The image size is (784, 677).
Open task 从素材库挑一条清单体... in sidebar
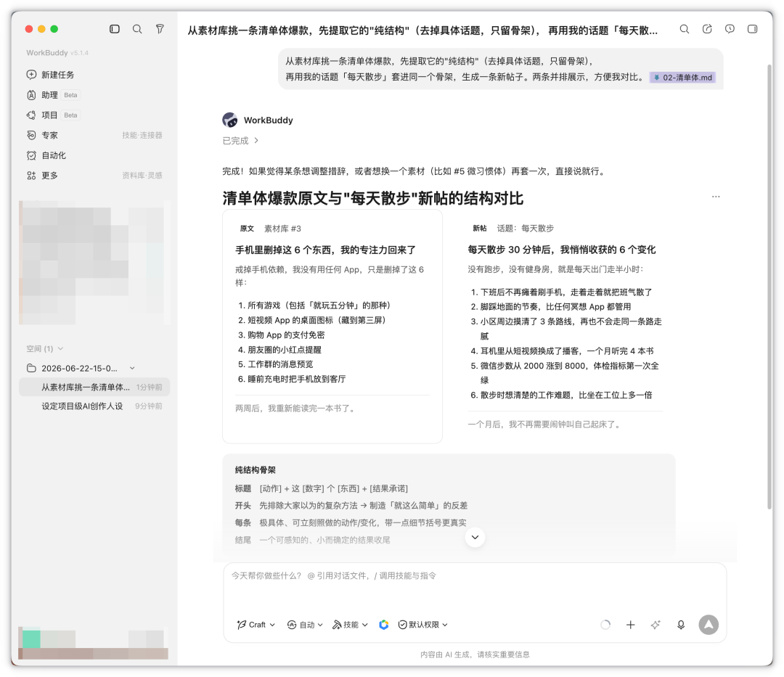click(94, 387)
